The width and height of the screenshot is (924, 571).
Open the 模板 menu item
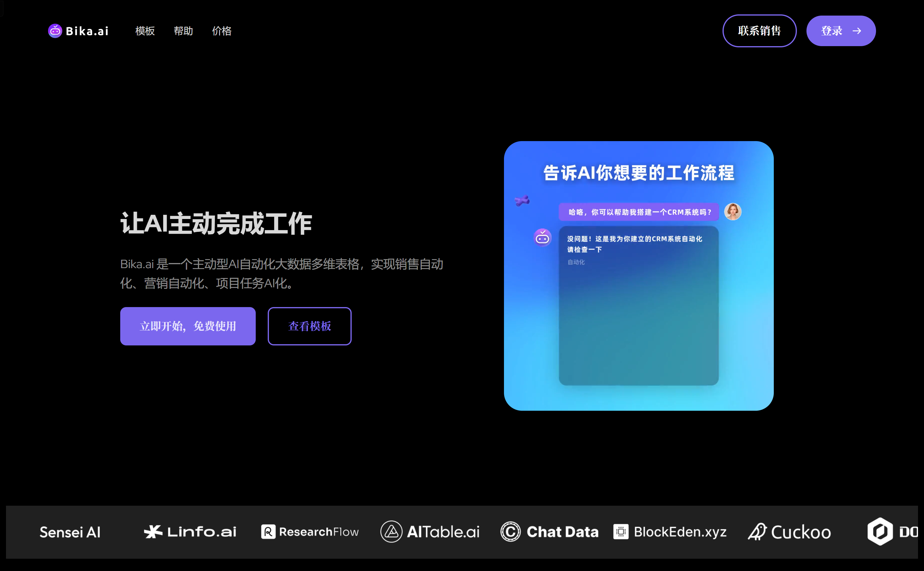(145, 31)
